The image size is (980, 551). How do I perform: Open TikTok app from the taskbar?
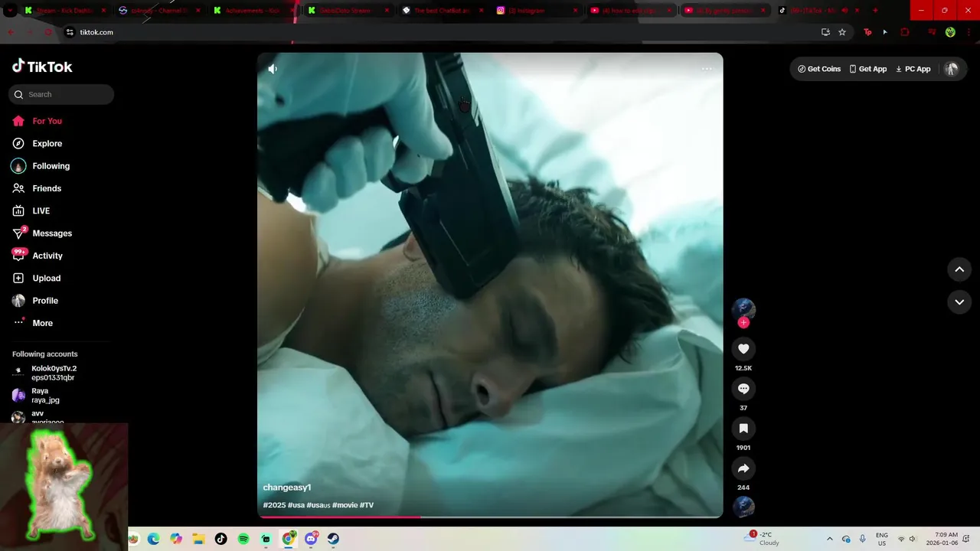pyautogui.click(x=220, y=539)
